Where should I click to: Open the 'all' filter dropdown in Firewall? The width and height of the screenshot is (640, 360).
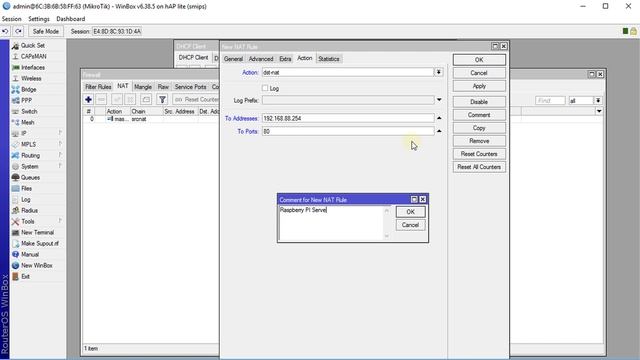pyautogui.click(x=598, y=100)
